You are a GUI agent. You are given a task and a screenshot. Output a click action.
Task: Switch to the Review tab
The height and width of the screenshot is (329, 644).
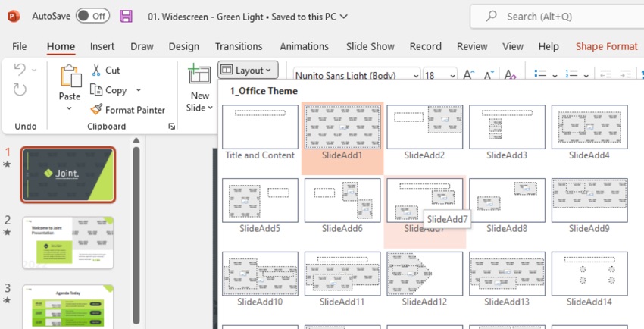tap(472, 46)
